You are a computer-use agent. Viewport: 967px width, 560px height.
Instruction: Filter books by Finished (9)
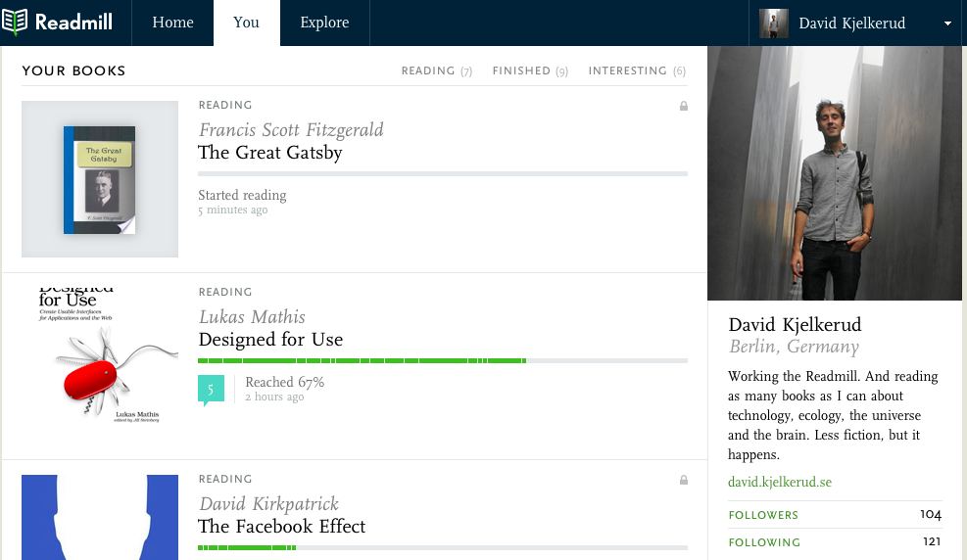530,70
